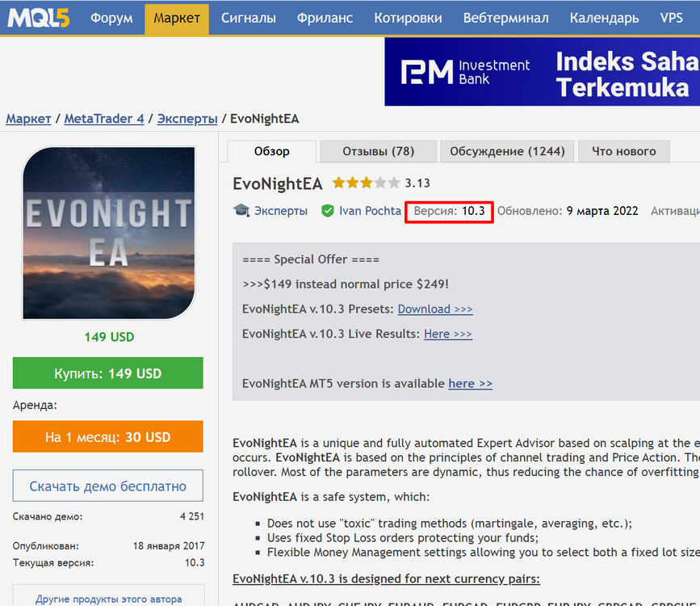Open author Ivan Pochta profile
This screenshot has height=606, width=700.
370,211
